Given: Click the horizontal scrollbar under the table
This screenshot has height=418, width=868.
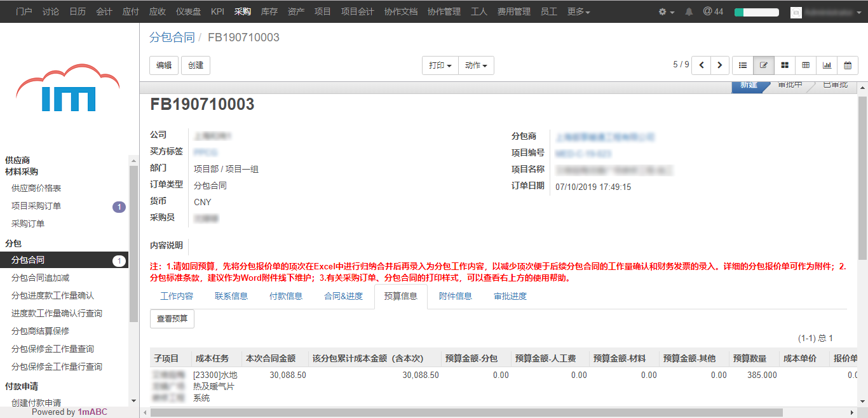Looking at the screenshot, I should 466,413.
